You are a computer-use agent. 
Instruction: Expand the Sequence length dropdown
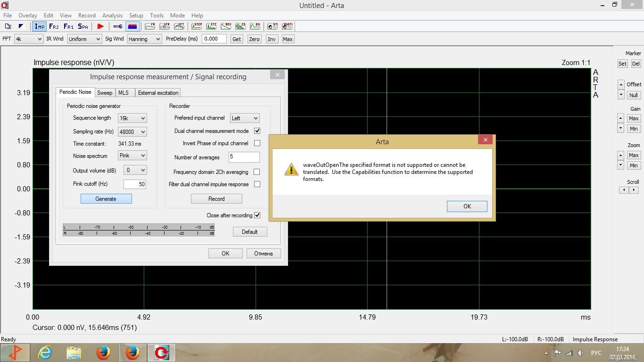132,118
